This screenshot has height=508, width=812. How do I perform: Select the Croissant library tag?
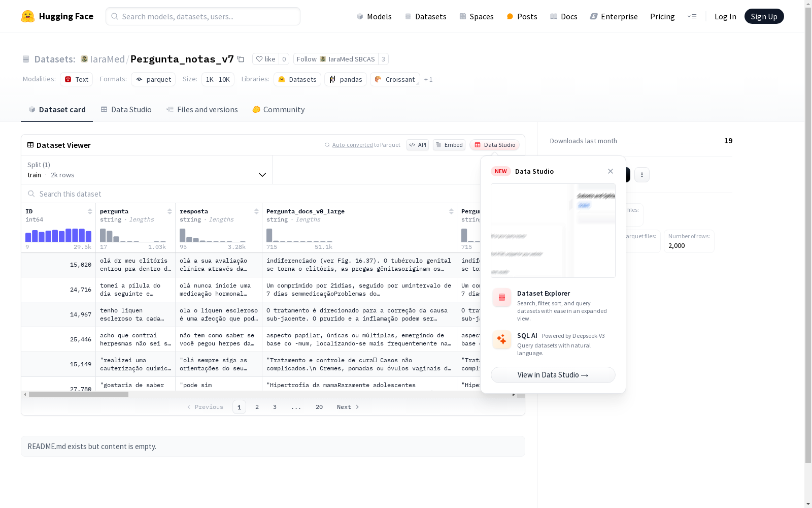[x=395, y=79]
